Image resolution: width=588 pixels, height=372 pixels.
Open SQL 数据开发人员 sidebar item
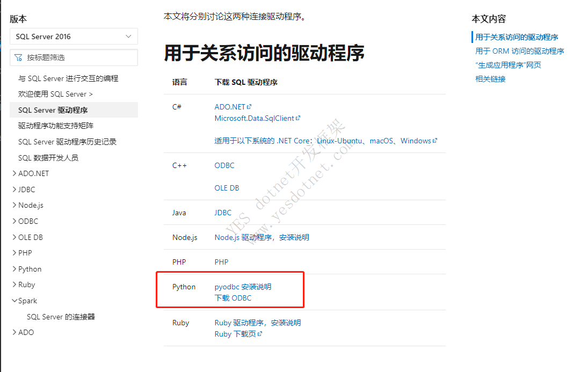tap(48, 158)
